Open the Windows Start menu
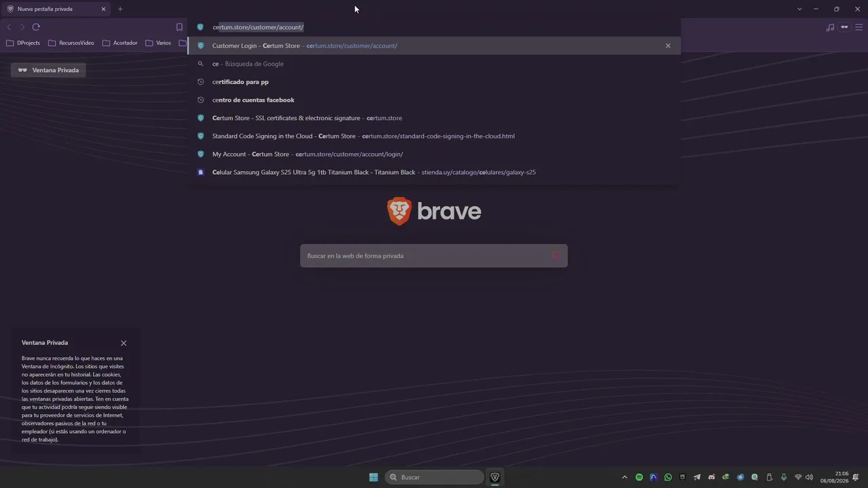Viewport: 868px width, 488px height. coord(374,477)
